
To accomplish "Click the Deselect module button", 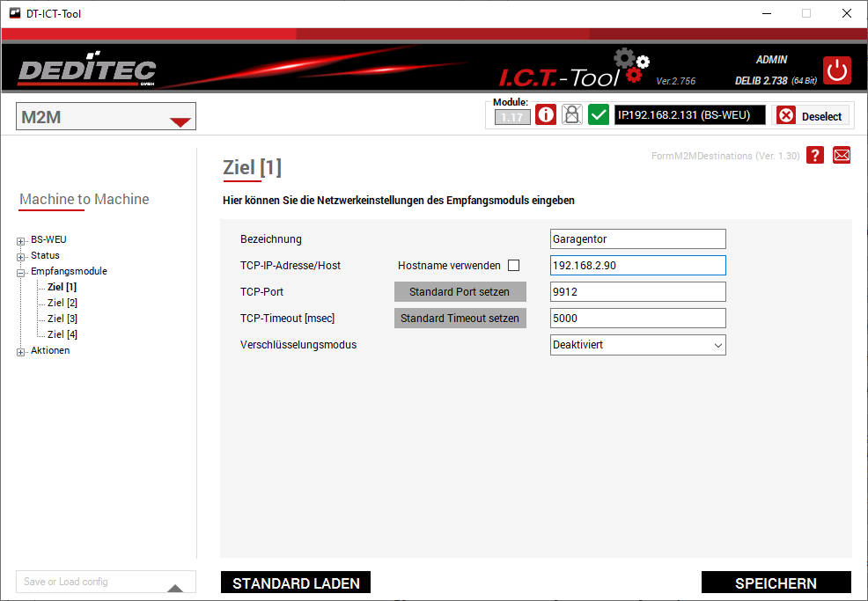I will coord(811,116).
